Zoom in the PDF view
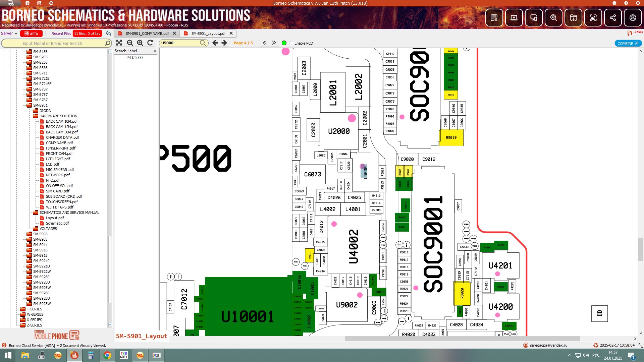The image size is (644, 362). click(x=140, y=43)
